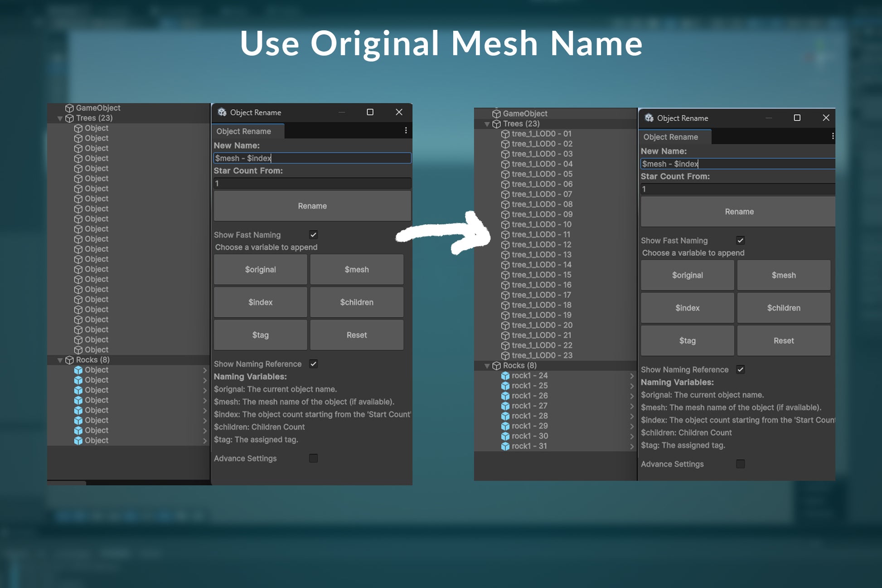The height and width of the screenshot is (588, 882).
Task: Click the cube icon of the top GameObject in the left hierarchy
Action: tap(69, 108)
